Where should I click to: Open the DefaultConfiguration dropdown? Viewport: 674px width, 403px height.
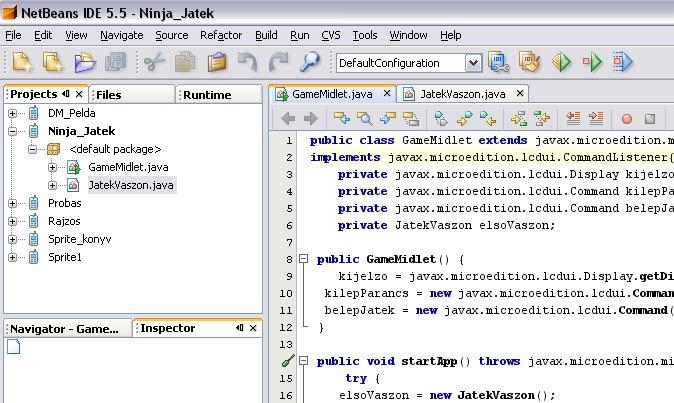tap(473, 64)
